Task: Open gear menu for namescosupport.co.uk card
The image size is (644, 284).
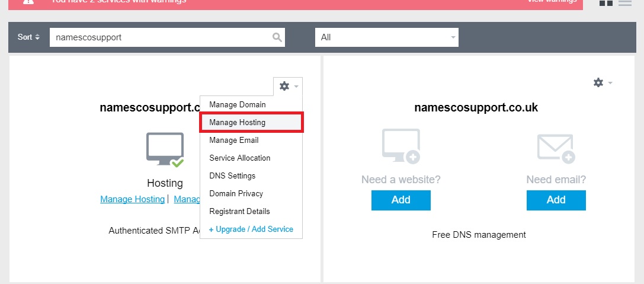Action: click(x=603, y=82)
